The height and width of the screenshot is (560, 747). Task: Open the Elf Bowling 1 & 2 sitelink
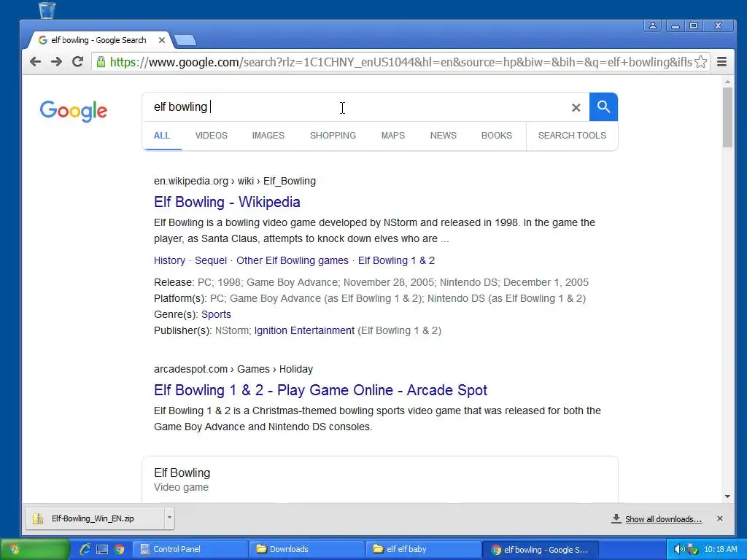pyautogui.click(x=396, y=260)
